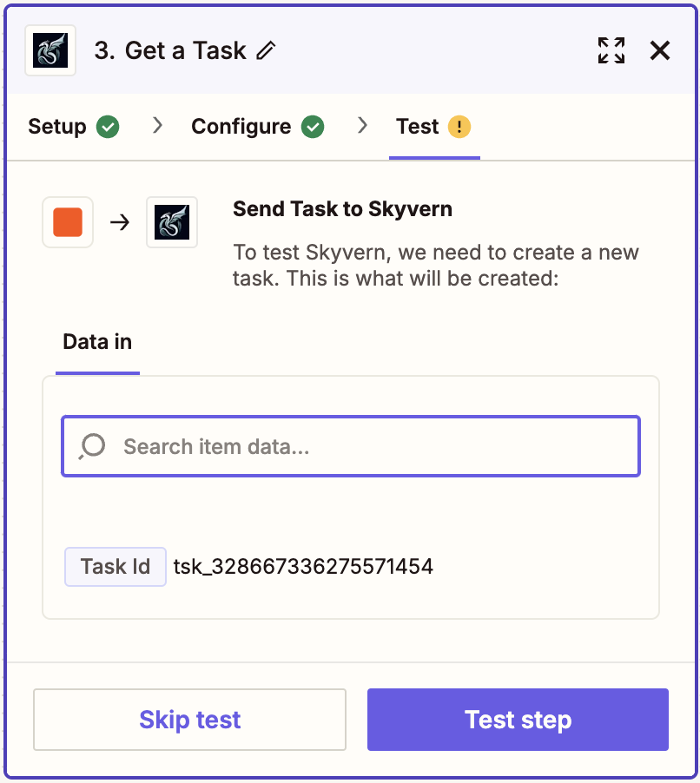Image resolution: width=700 pixels, height=783 pixels.
Task: Click the Skyvern icon next to the arrow
Action: pos(172,222)
